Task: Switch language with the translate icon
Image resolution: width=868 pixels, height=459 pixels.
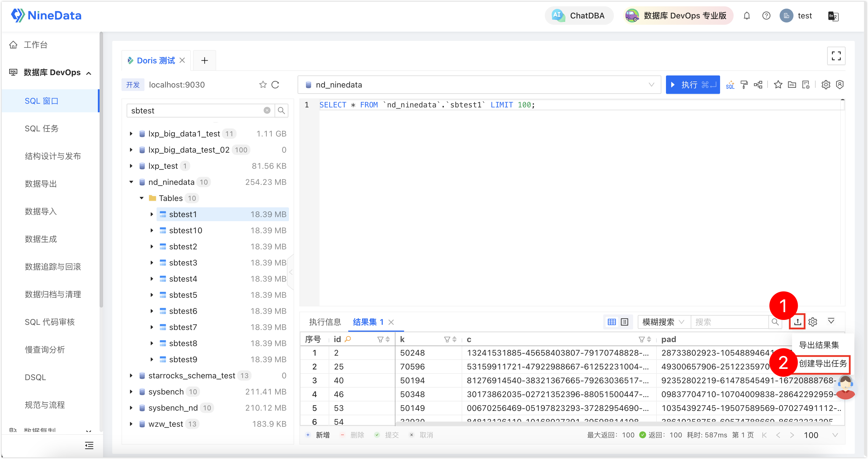Action: coord(833,16)
